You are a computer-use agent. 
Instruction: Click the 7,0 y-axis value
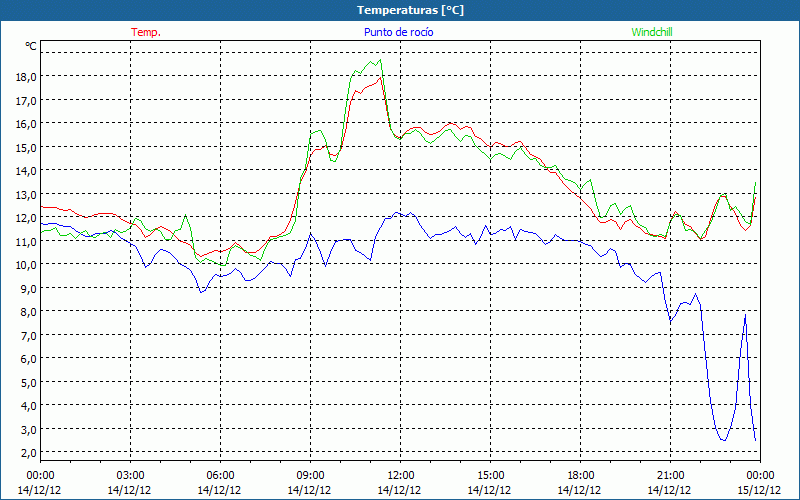coord(29,335)
